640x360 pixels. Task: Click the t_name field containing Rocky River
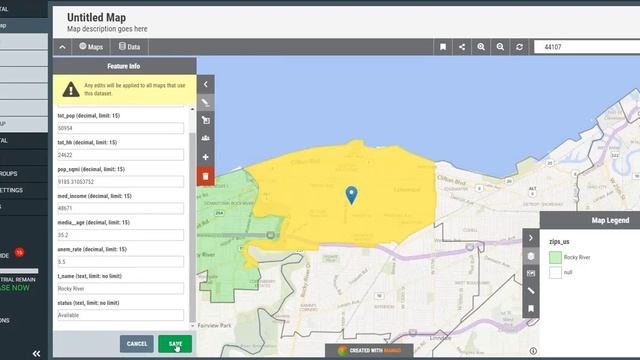click(x=121, y=289)
